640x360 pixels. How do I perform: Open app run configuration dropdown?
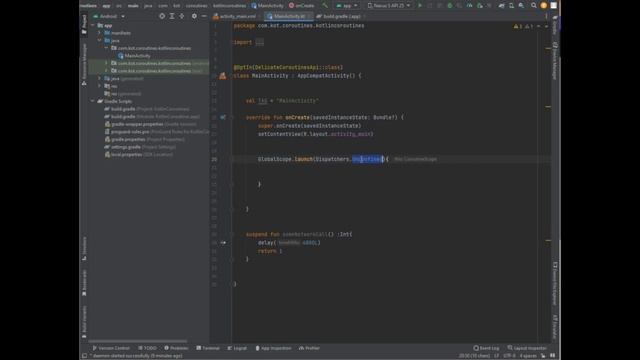pos(347,6)
